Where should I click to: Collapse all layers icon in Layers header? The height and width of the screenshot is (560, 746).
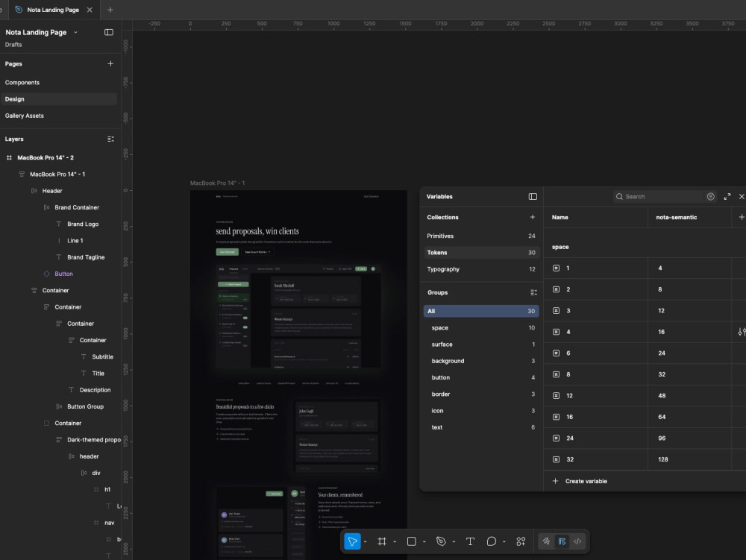110,139
